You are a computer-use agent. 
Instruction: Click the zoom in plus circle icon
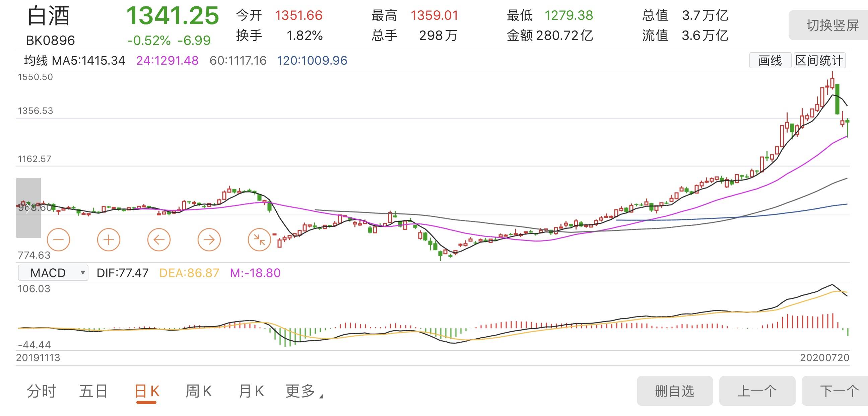[x=109, y=240]
